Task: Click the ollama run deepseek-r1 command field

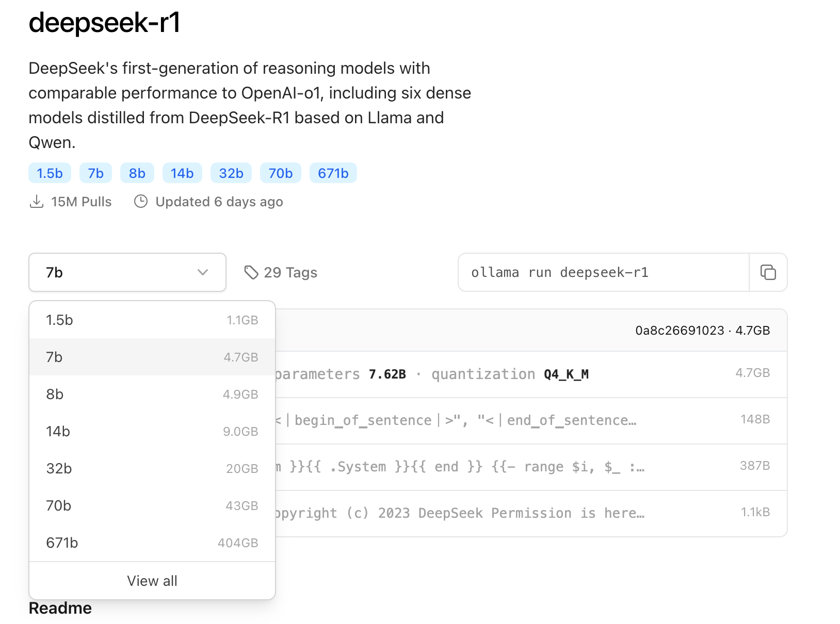Action: point(603,272)
